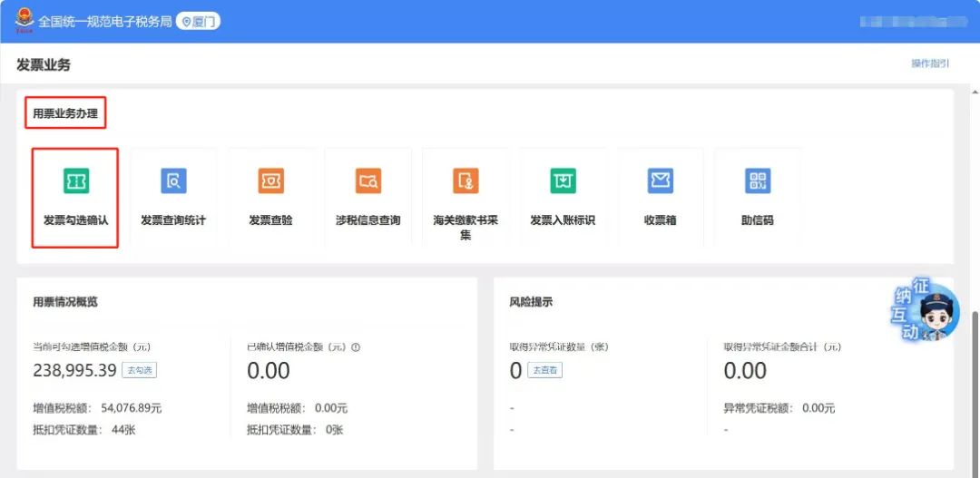Click the 全国统一规范电子税务局 title

[x=105, y=22]
